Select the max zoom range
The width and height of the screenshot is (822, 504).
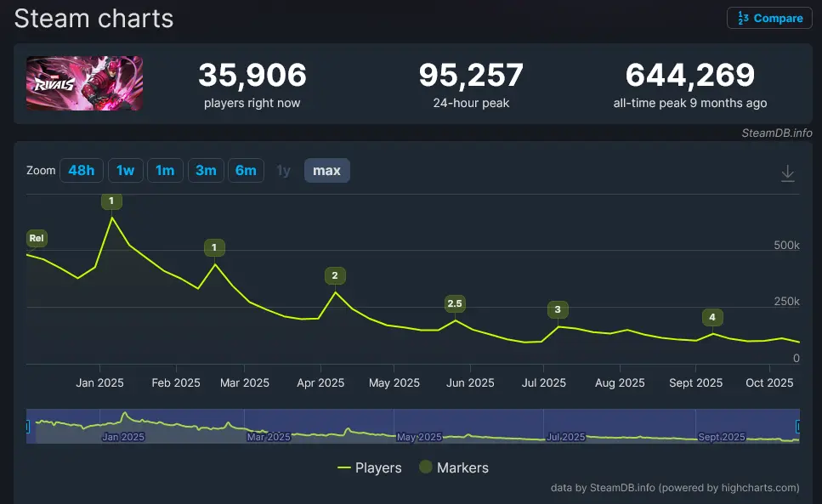[x=326, y=171]
